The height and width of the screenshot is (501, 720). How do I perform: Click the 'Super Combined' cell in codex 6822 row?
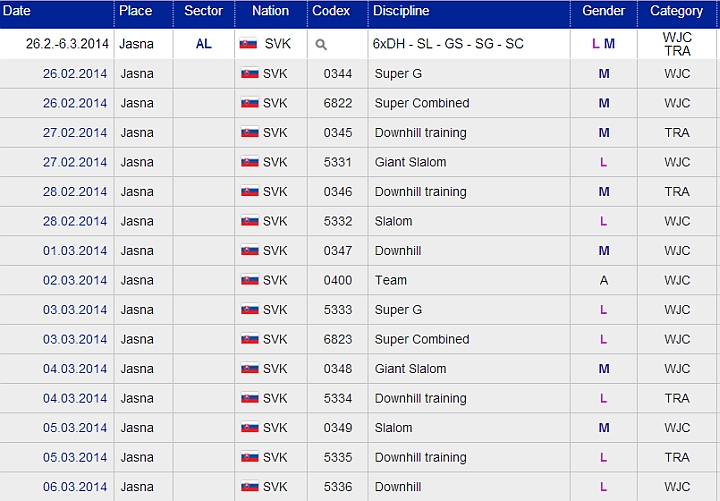422,103
